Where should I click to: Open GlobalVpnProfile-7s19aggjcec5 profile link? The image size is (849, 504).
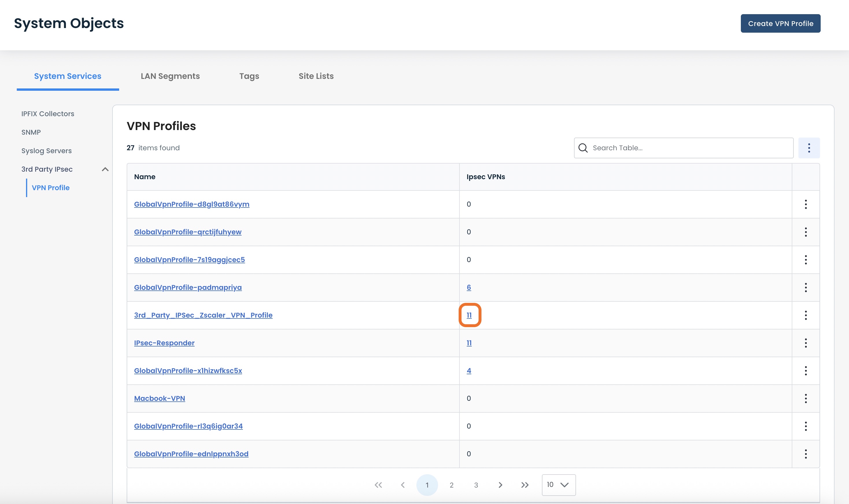point(189,260)
